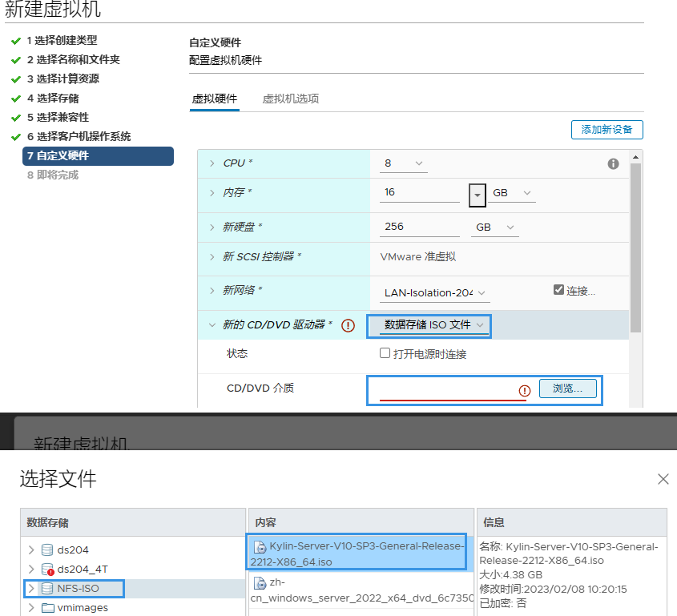This screenshot has height=616, width=677.
Task: Collapse the New CD/DVD drive row
Action: click(x=212, y=324)
